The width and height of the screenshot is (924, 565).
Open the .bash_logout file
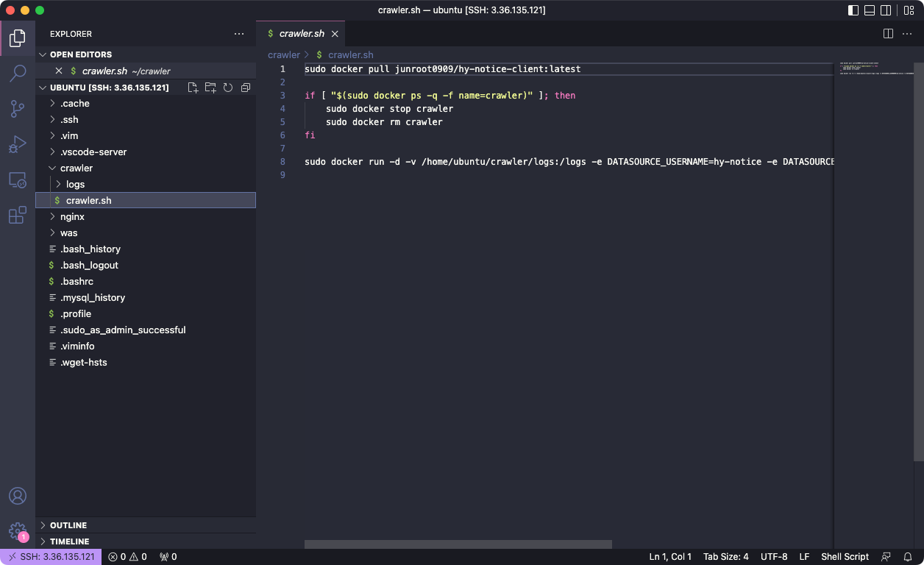(x=146, y=266)
